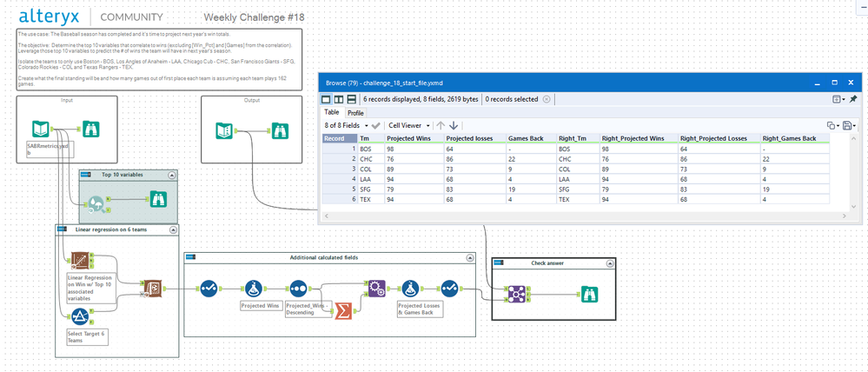This screenshot has width=868, height=372.
Task: Click the Formula tool labeled Projected Wins
Action: click(x=254, y=289)
